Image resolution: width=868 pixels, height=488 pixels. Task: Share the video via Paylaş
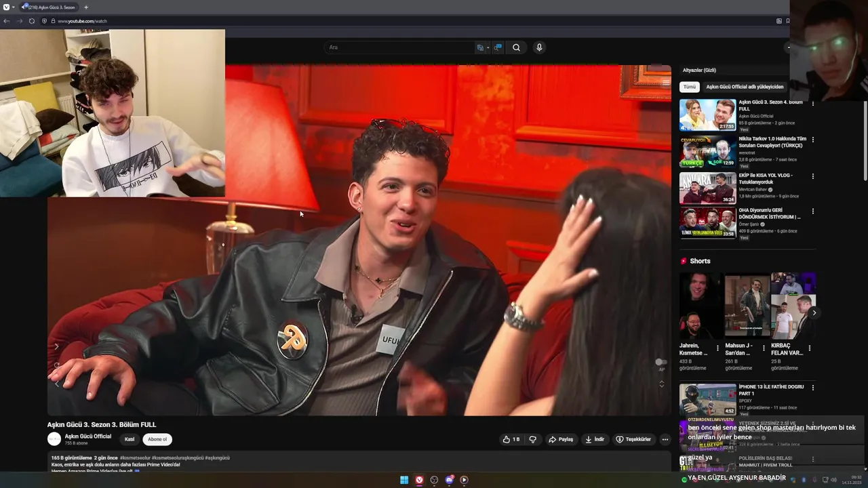pyautogui.click(x=561, y=439)
